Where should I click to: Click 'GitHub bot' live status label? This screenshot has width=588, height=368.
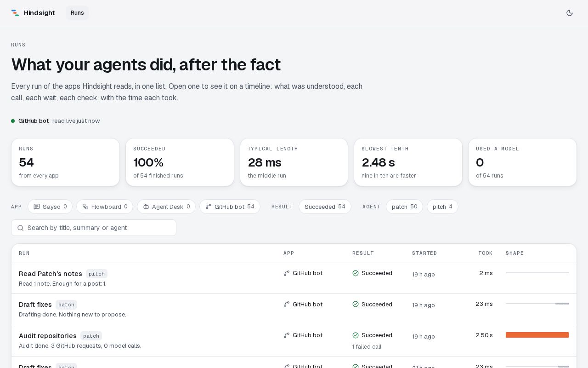click(34, 121)
